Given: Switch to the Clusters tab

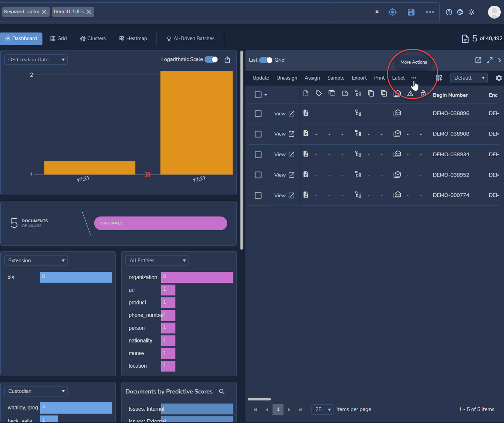Looking at the screenshot, I should [x=93, y=38].
